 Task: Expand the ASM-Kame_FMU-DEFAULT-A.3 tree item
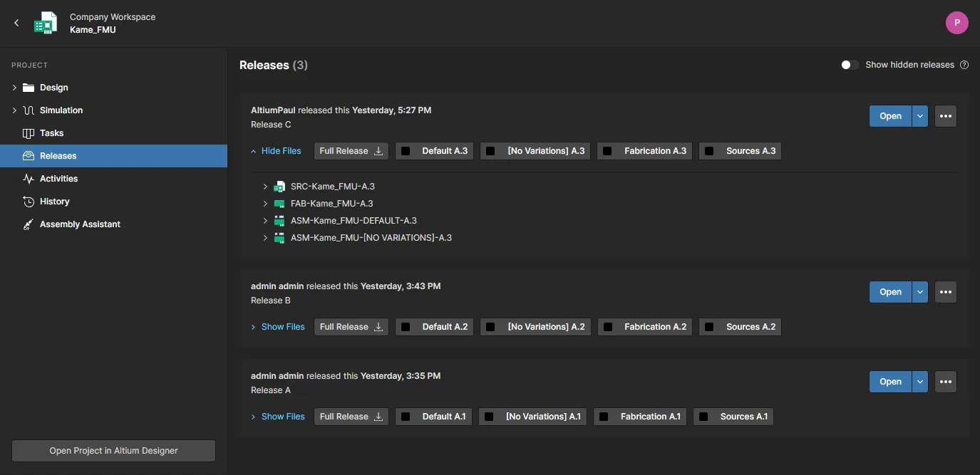coord(265,221)
